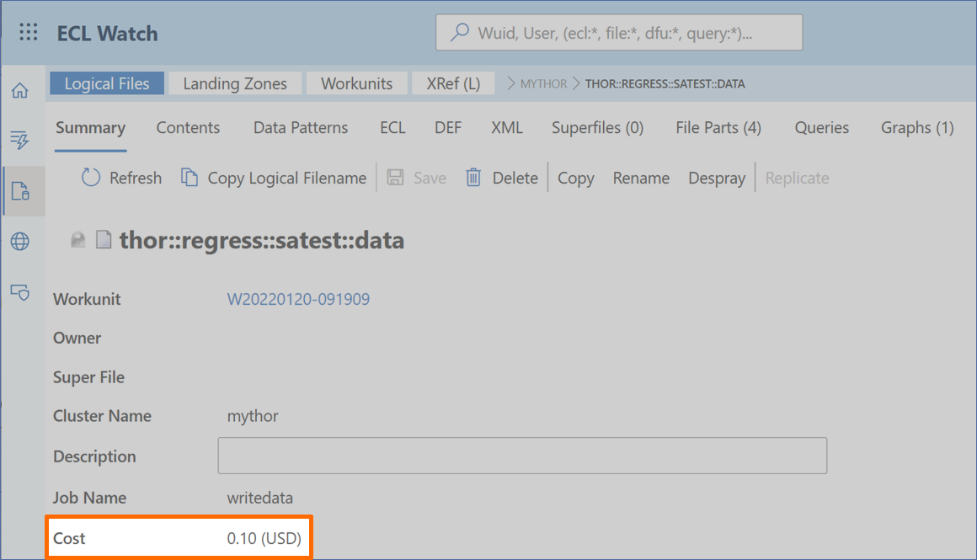Click the Wuid/User search box
977x560 pixels.
[619, 34]
